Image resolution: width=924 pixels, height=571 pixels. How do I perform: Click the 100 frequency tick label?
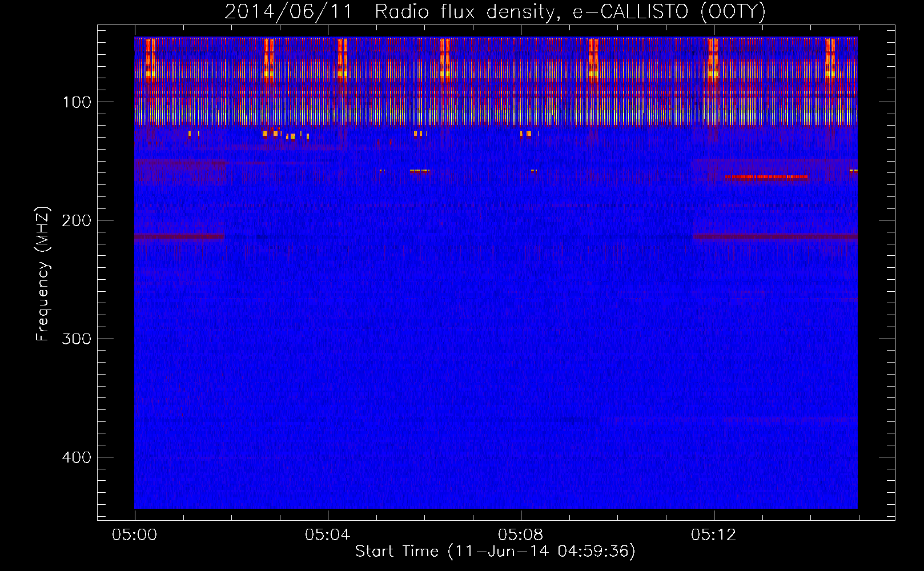point(77,102)
